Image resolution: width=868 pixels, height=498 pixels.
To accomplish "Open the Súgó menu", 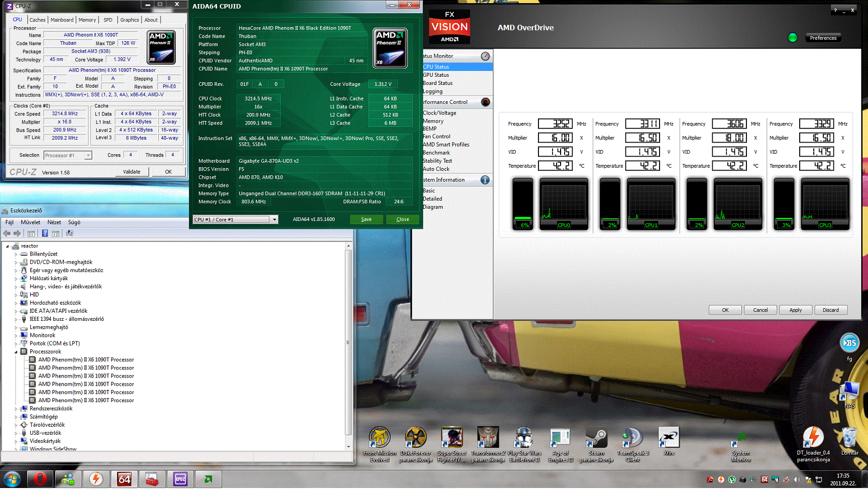I will [x=74, y=222].
